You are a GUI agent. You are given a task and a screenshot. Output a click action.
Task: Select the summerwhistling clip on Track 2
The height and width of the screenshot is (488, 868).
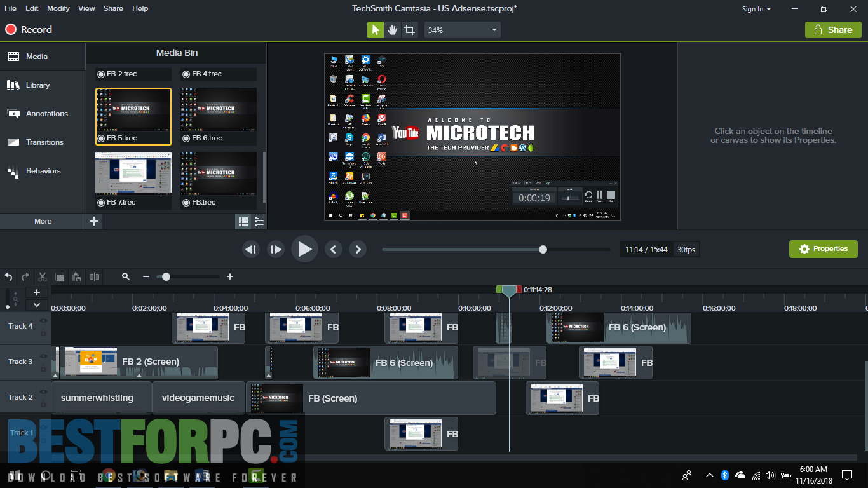click(x=101, y=398)
